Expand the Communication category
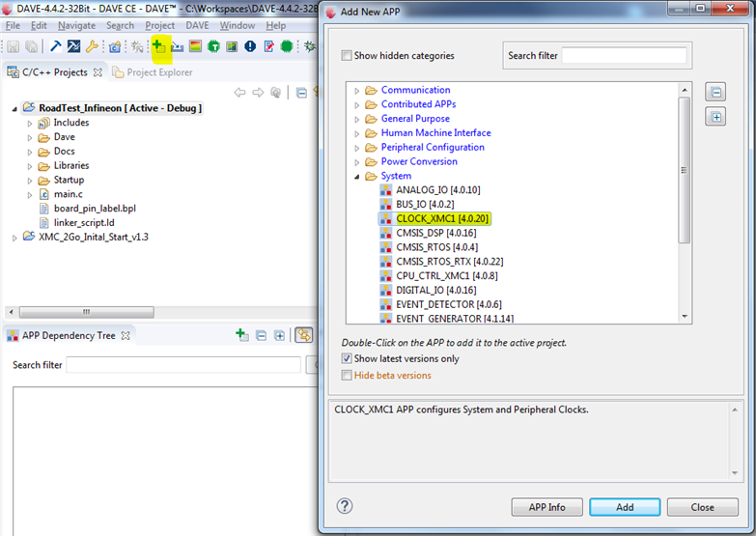 (x=357, y=91)
